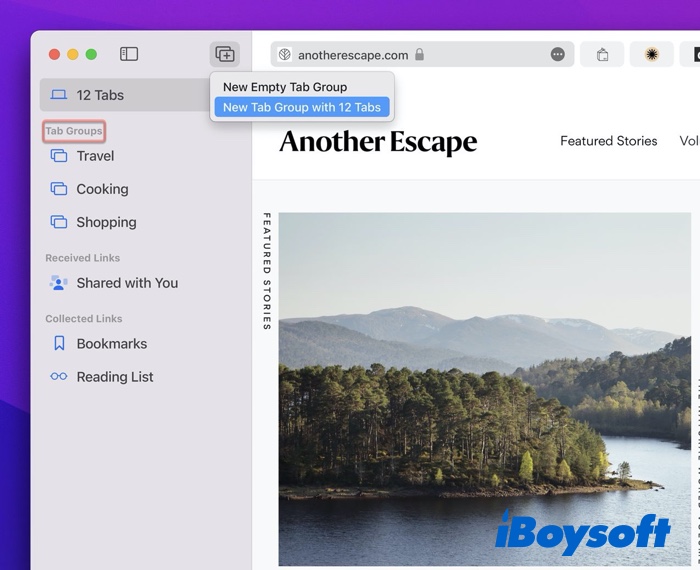The width and height of the screenshot is (700, 570).
Task: Toggle the Safari sidebar icon
Action: coord(129,54)
